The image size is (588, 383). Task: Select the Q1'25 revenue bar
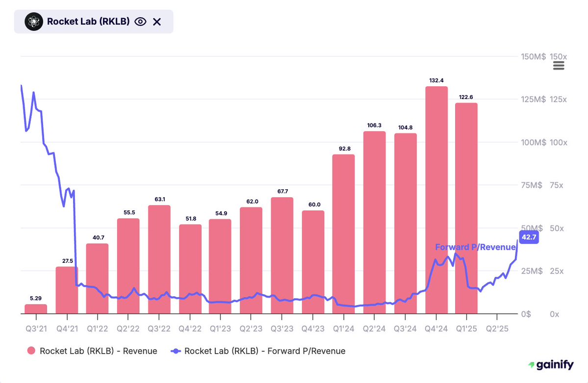point(466,208)
